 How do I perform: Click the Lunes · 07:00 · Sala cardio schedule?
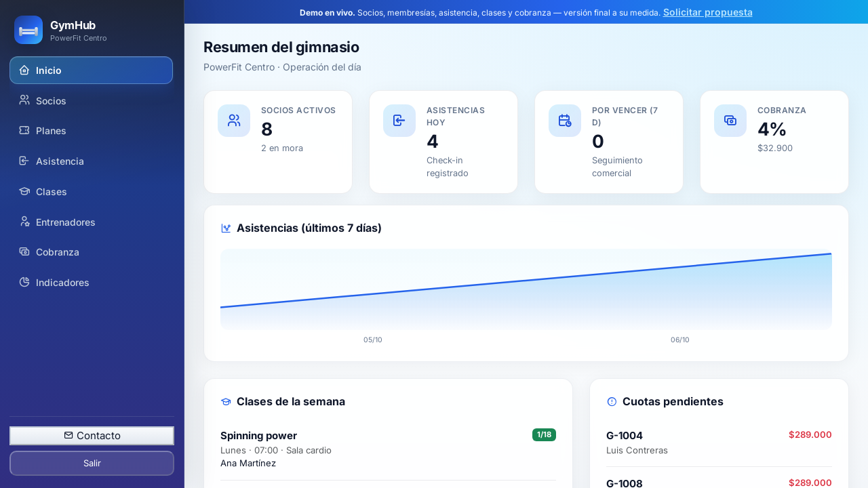276,450
